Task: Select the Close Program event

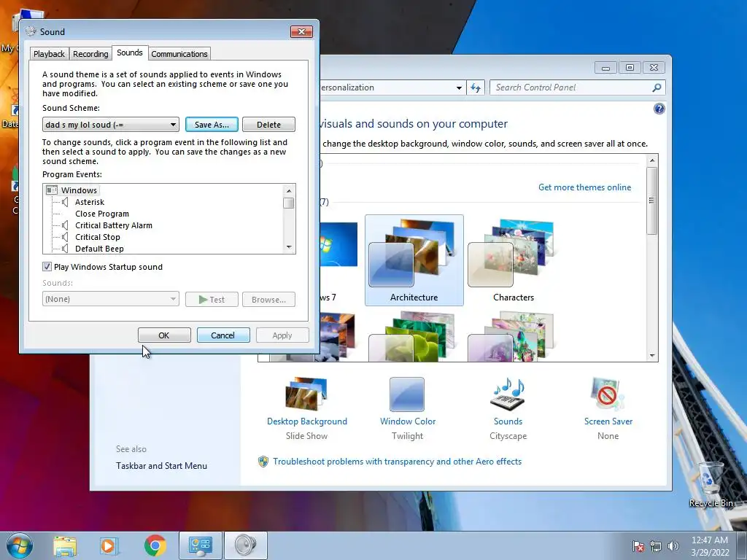Action: coord(102,214)
